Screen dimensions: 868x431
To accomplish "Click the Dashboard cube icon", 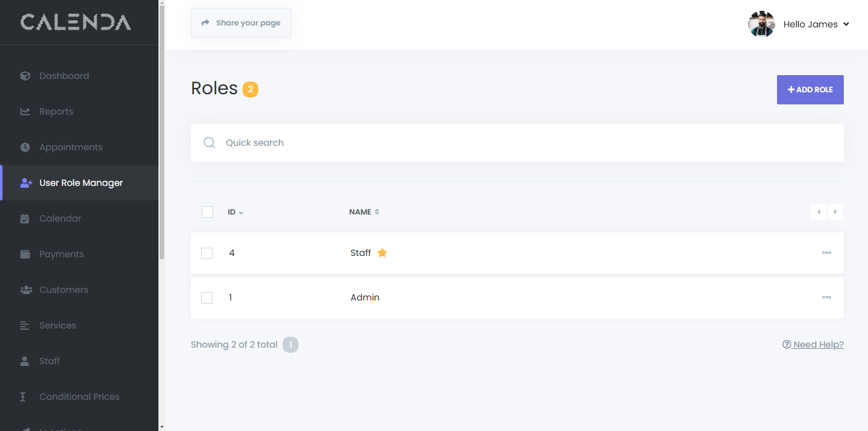I will [x=25, y=76].
